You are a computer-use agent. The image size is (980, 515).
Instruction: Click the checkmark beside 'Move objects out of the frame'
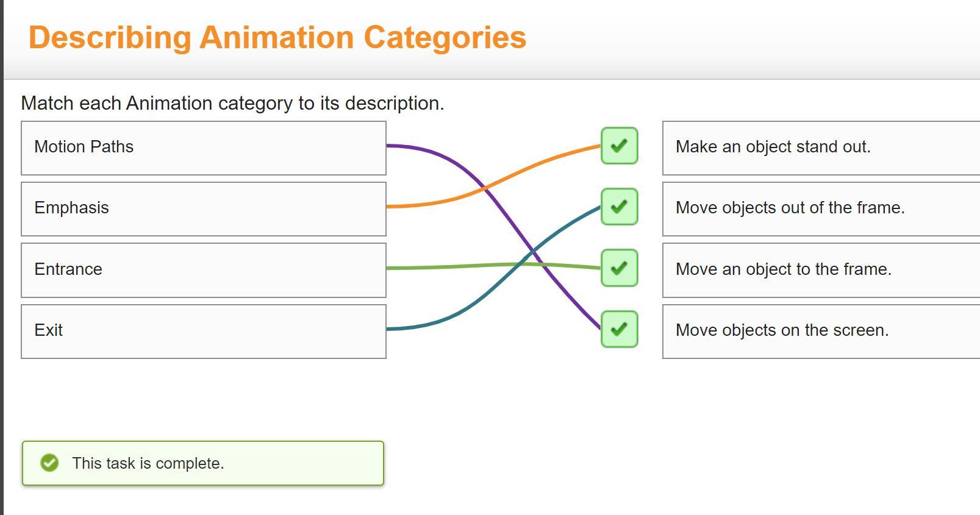(x=619, y=207)
